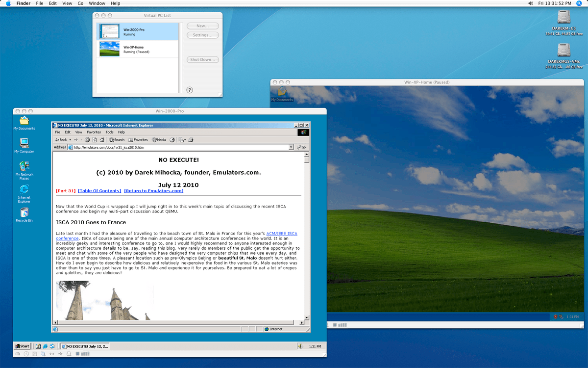Viewport: 588px width, 368px height.
Task: Expand the Back button history dropdown
Action: 70,140
